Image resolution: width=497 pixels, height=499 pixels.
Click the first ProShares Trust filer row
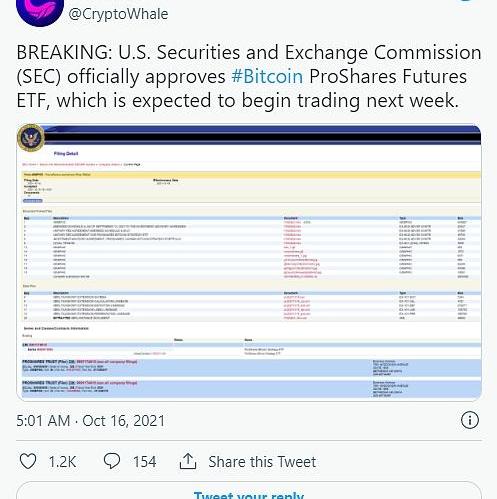251,368
